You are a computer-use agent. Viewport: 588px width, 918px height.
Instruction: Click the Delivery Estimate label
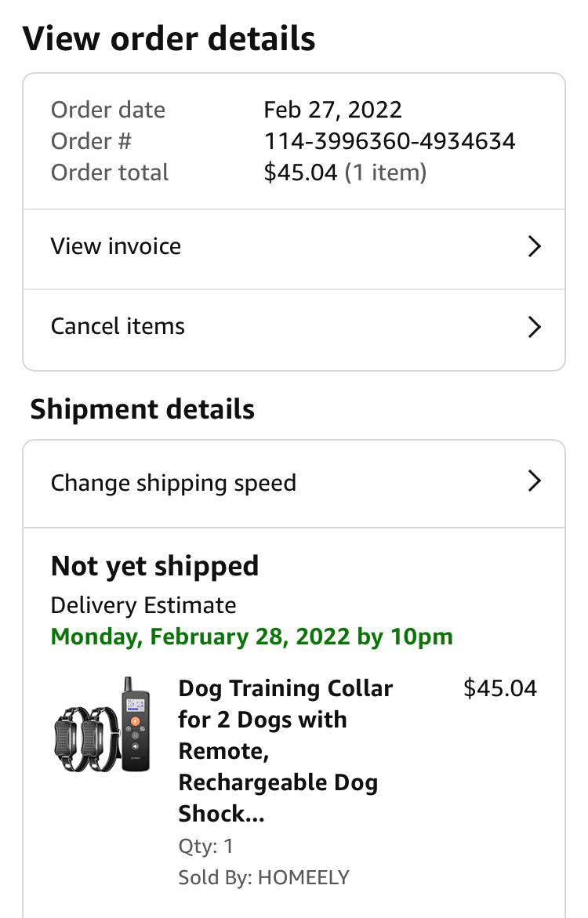click(143, 605)
